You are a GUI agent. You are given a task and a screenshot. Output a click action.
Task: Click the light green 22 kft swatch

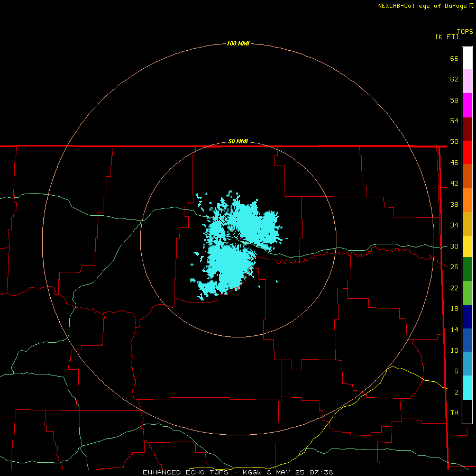click(467, 293)
